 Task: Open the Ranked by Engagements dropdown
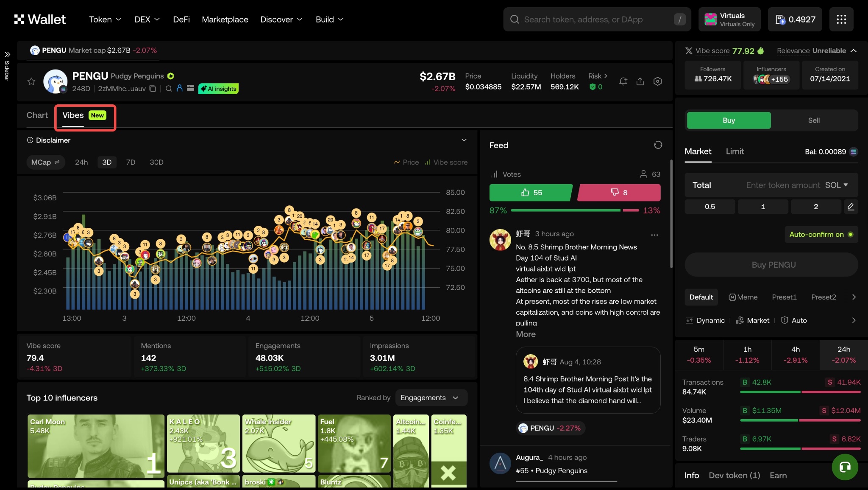click(x=431, y=398)
